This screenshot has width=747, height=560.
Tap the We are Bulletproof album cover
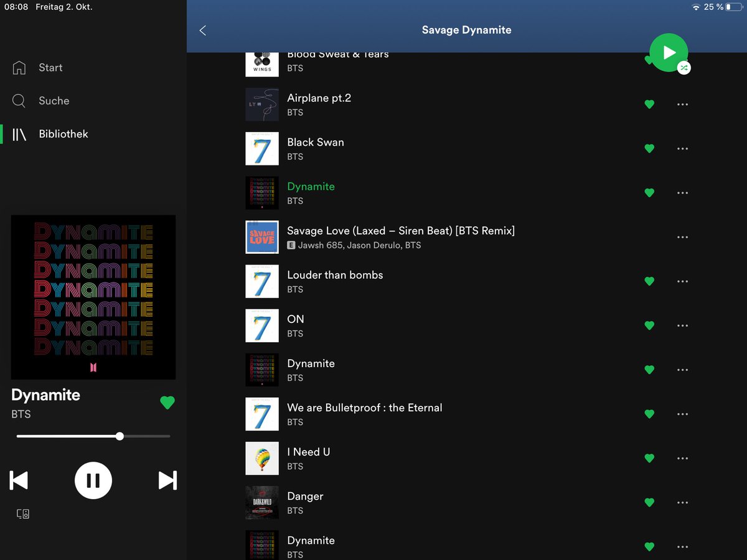[x=262, y=414]
